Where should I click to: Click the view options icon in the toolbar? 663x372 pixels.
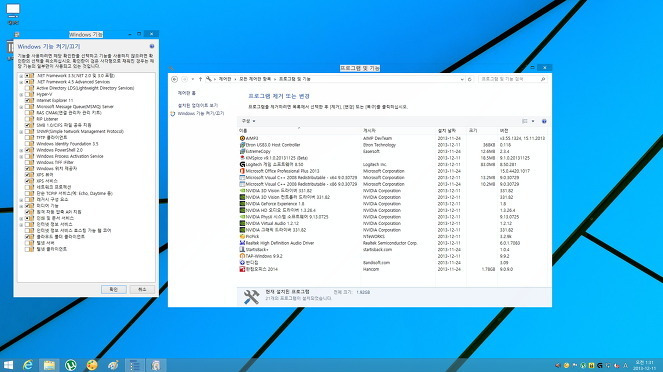tap(525, 121)
